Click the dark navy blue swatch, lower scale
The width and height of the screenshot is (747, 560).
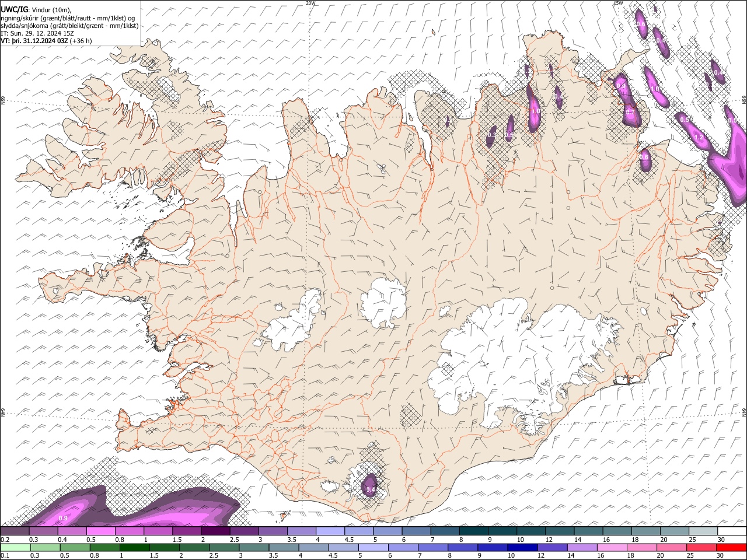click(522, 547)
